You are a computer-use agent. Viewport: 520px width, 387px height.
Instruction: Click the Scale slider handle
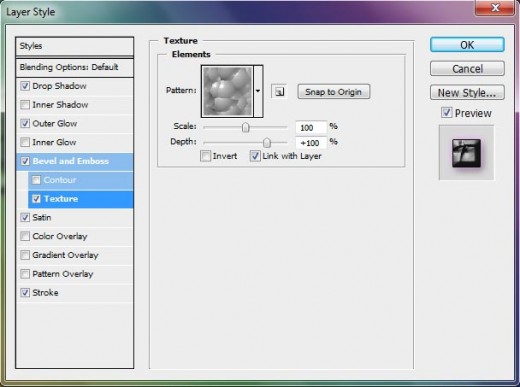[246, 127]
